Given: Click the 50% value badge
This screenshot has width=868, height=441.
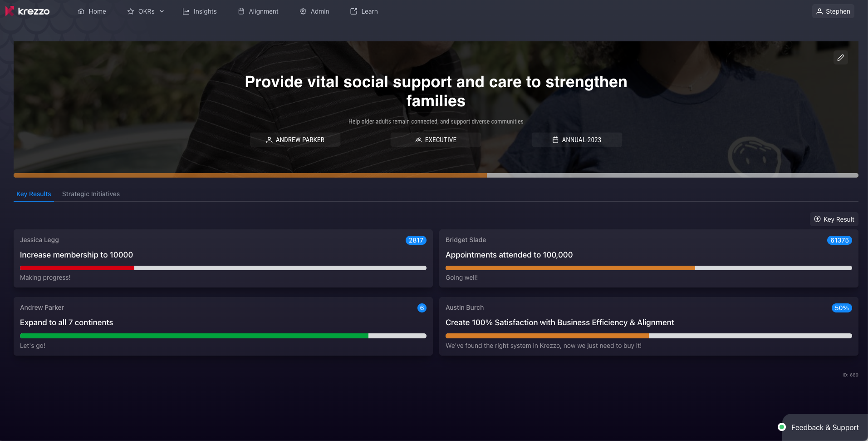Looking at the screenshot, I should click(842, 308).
